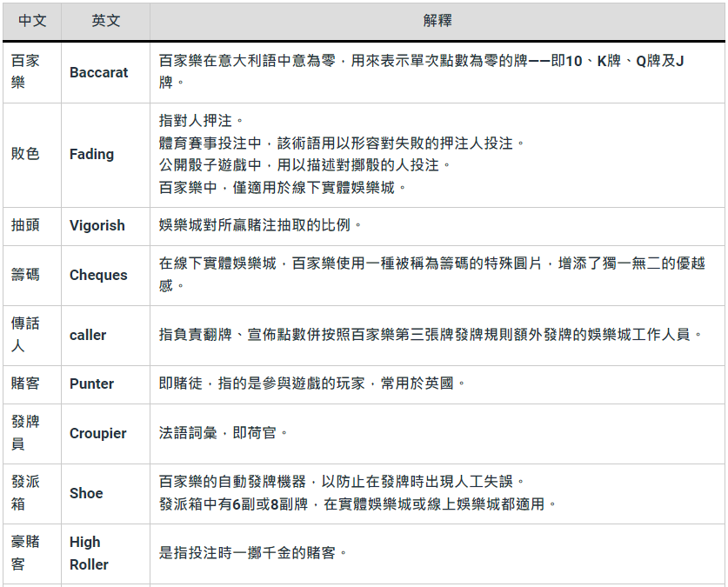Viewport: 728px width, 587px height.
Task: Click the 英文 column header
Action: click(x=105, y=21)
